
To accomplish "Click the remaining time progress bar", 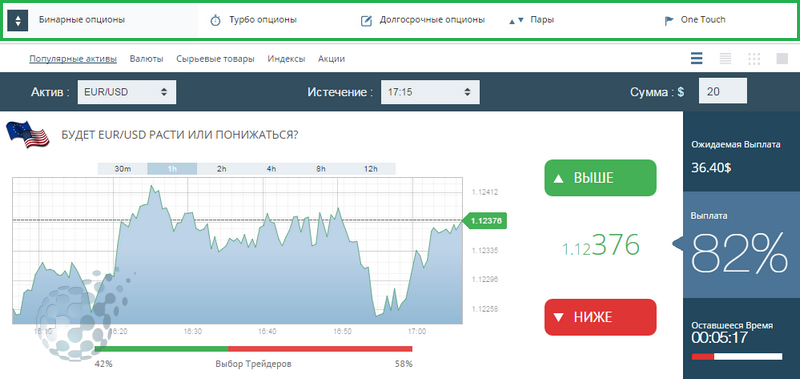I will coord(737,357).
